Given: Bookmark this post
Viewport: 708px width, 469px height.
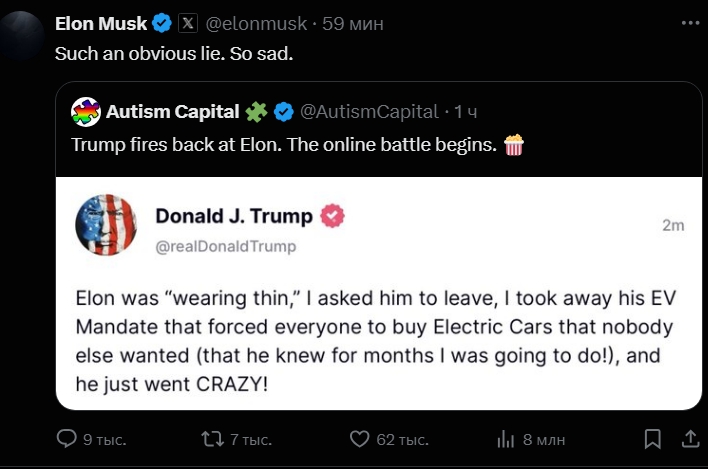Looking at the screenshot, I should [x=652, y=439].
